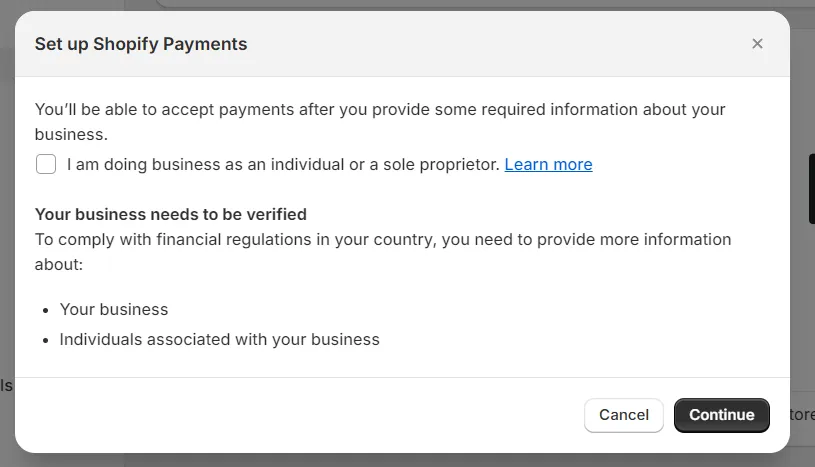This screenshot has width=815, height=467.
Task: Click the 'I am doing business as an individual' label
Action: (x=282, y=165)
